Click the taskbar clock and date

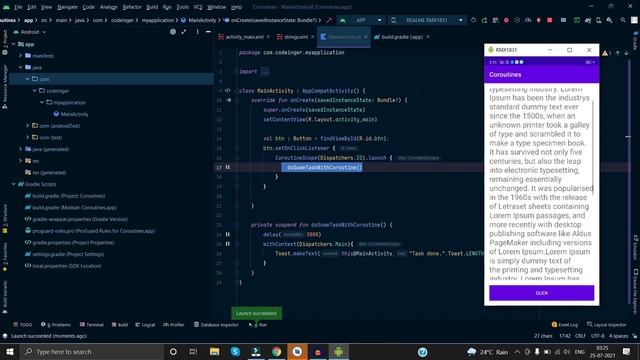(x=602, y=351)
